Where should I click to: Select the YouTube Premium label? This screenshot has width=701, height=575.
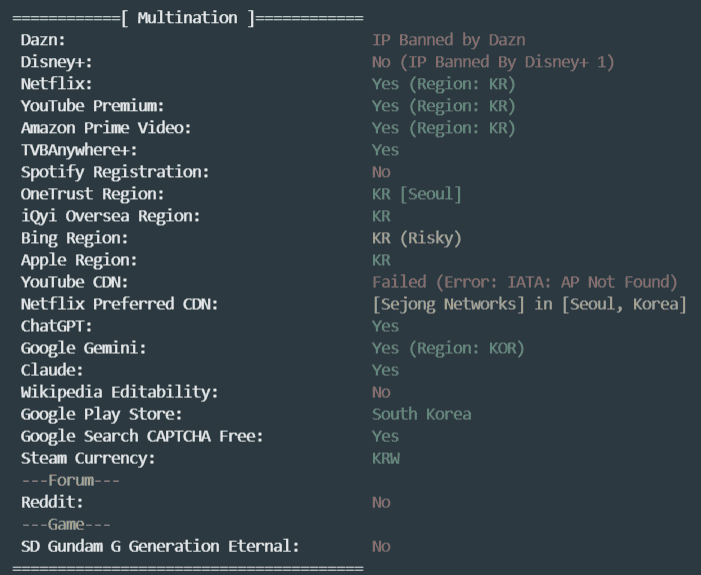click(92, 106)
